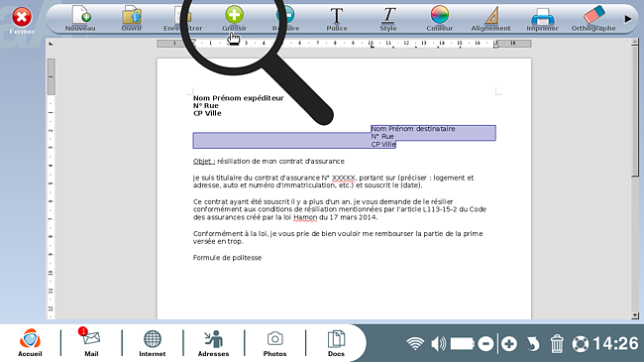The image size is (644, 362).
Task: Click the undo back arrow icon
Action: tap(533, 343)
